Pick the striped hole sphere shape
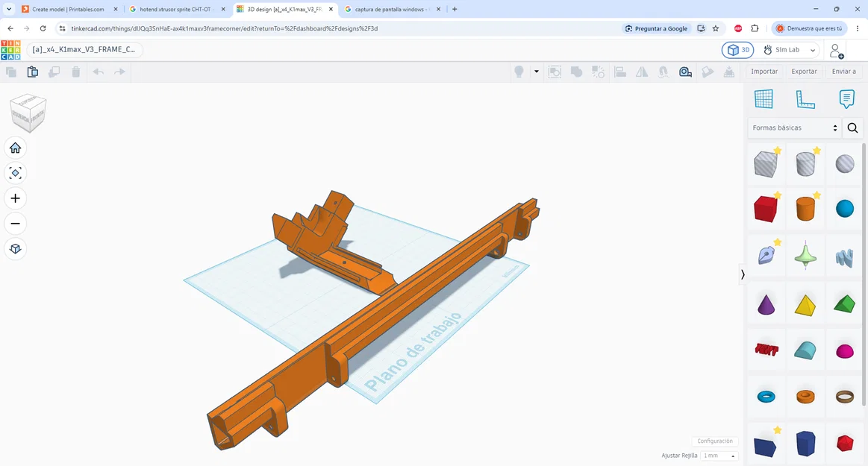 click(x=845, y=164)
